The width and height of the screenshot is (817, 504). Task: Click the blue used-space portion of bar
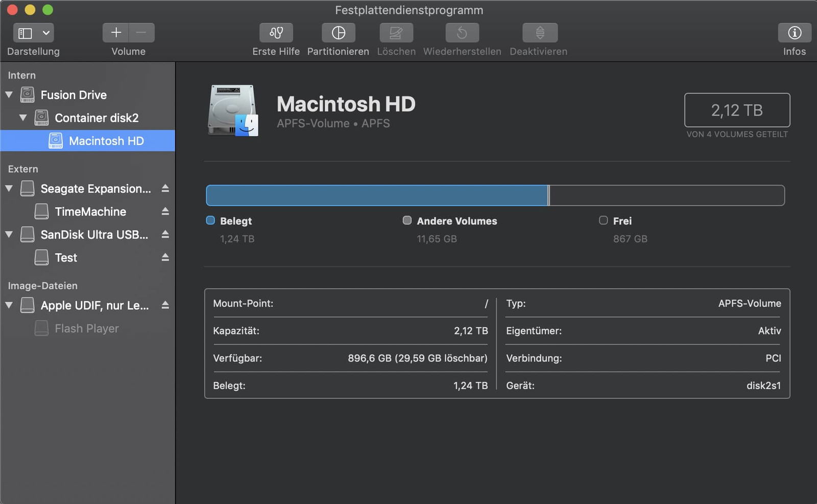[x=377, y=196]
